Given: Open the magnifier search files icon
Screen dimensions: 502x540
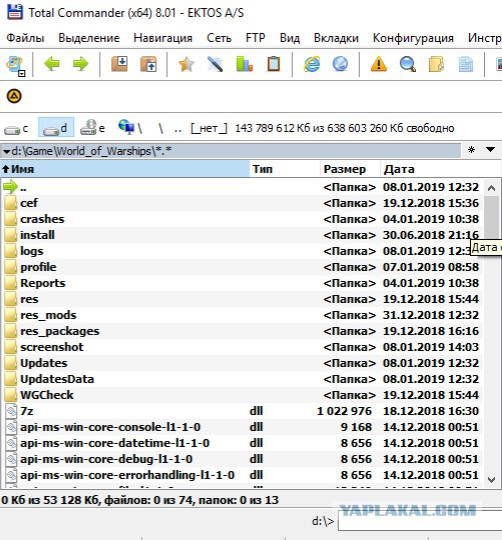Looking at the screenshot, I should 408,64.
